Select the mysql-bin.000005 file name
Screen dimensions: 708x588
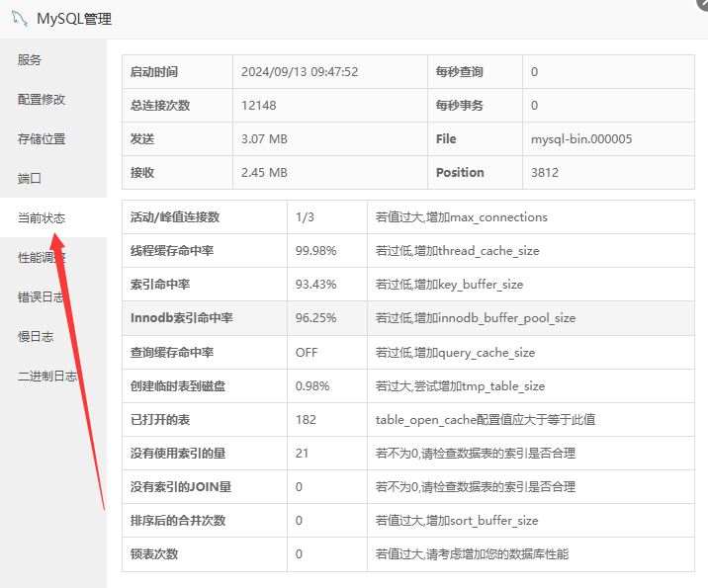(581, 139)
